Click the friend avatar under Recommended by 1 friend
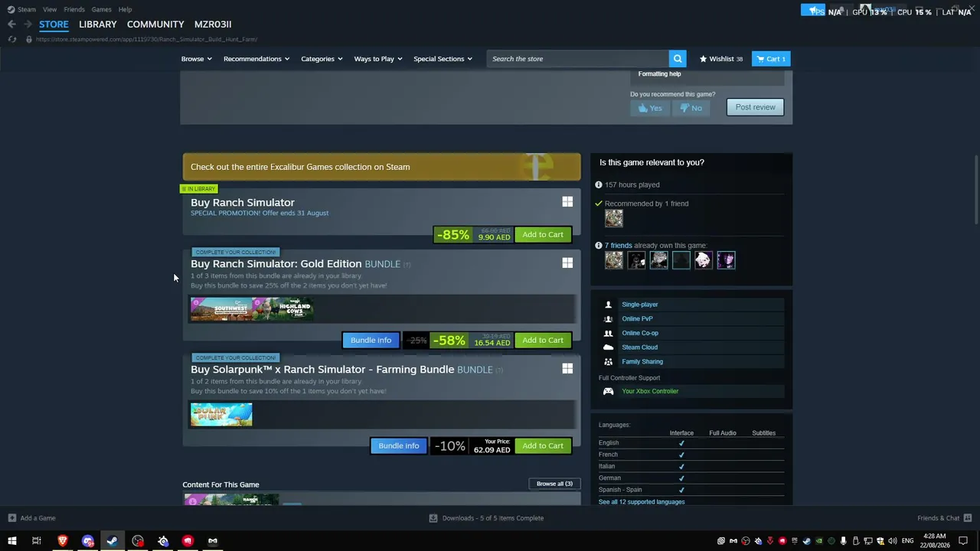The width and height of the screenshot is (980, 551). point(614,219)
